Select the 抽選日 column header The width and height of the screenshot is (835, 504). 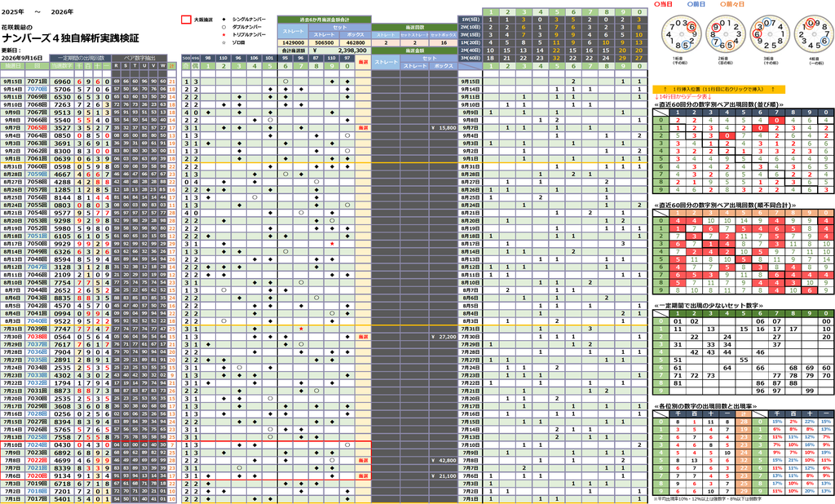coord(12,66)
